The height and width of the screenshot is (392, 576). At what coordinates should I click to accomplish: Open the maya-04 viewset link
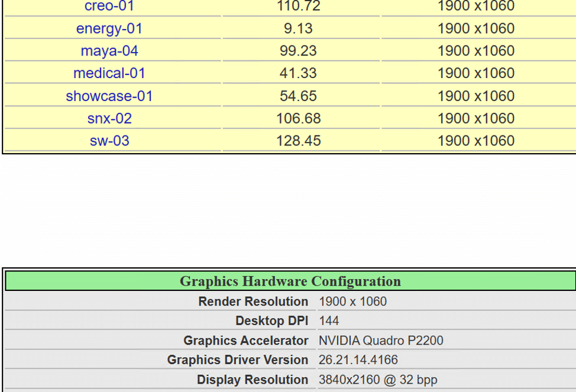109,51
